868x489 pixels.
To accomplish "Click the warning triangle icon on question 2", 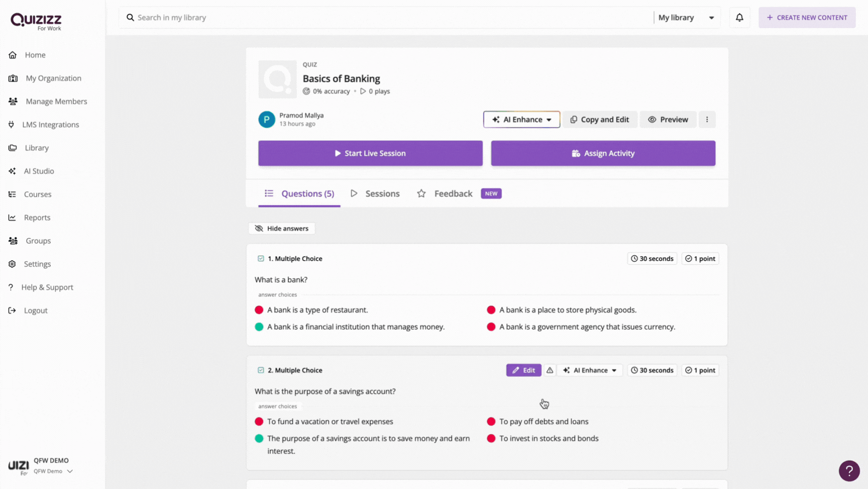I will point(550,370).
